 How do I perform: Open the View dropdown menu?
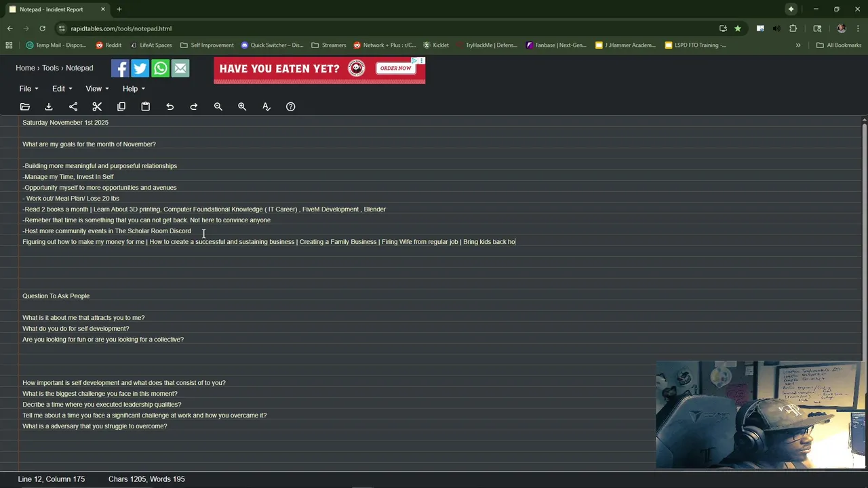pyautogui.click(x=97, y=89)
